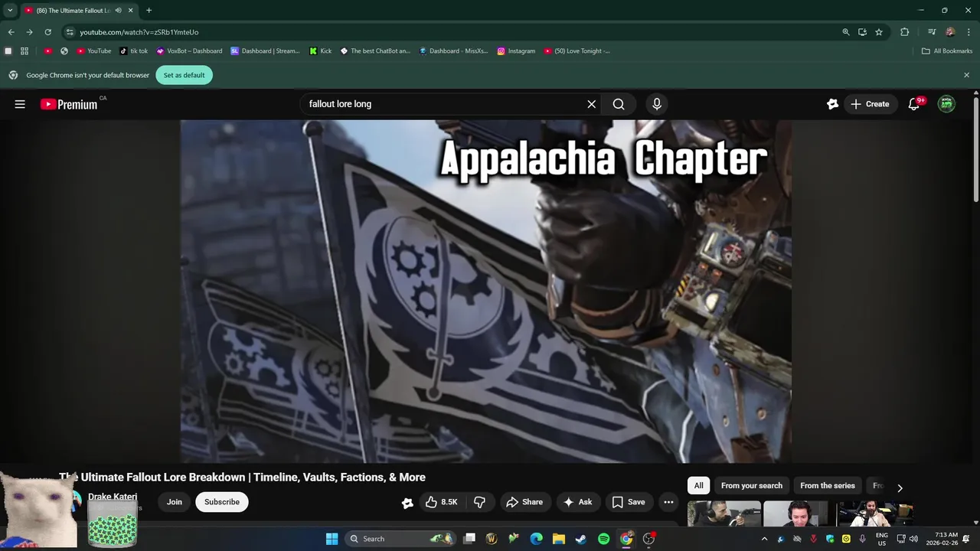Go forward in Chrome history
This screenshot has height=551, width=980.
[x=29, y=32]
